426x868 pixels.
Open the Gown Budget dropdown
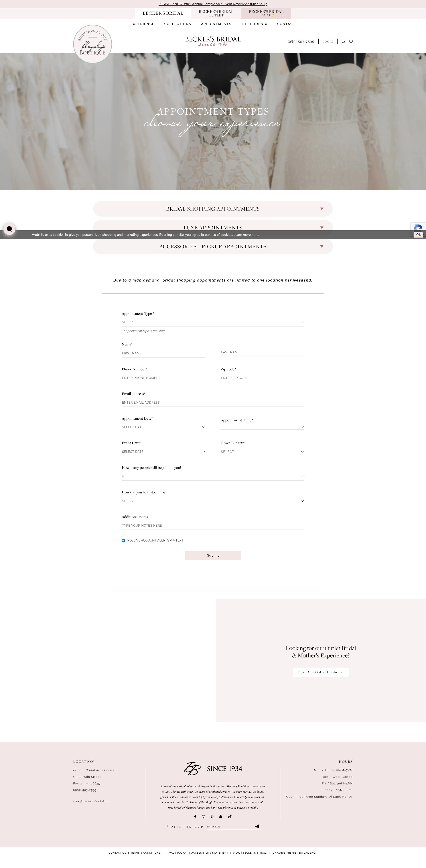262,452
